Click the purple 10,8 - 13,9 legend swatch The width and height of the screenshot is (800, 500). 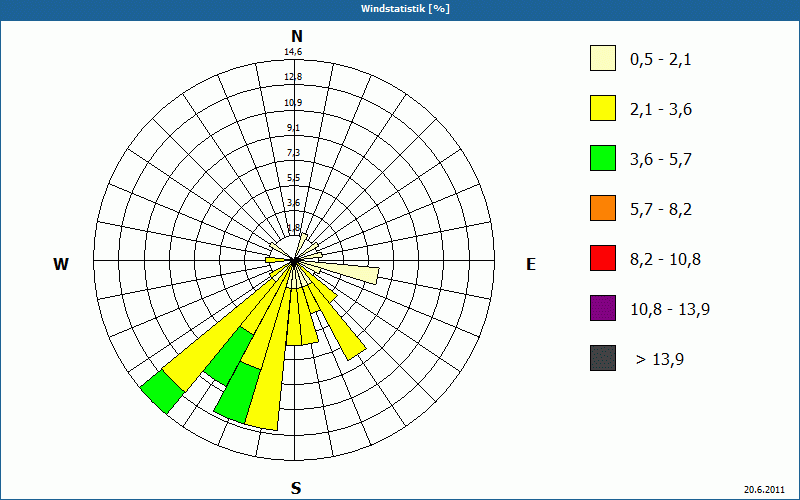[603, 308]
